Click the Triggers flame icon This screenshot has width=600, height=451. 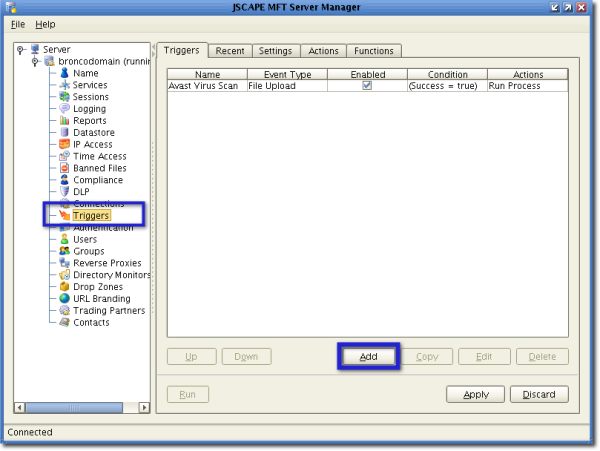click(x=64, y=215)
